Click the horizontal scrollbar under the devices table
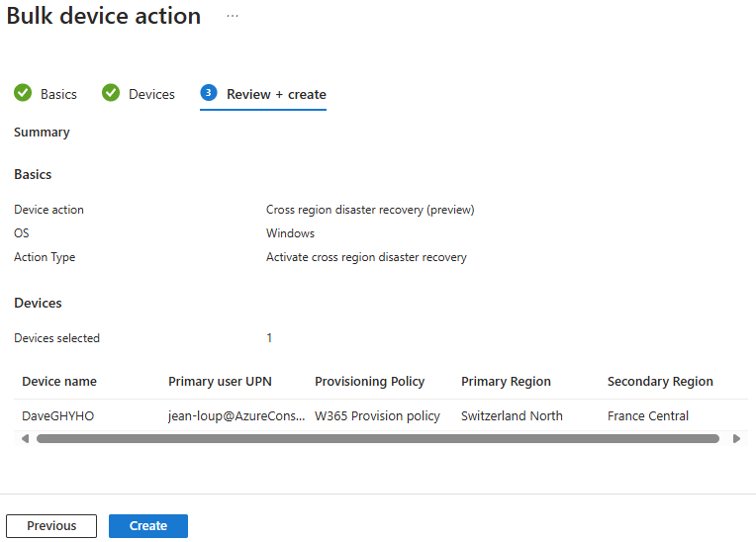 click(x=378, y=438)
